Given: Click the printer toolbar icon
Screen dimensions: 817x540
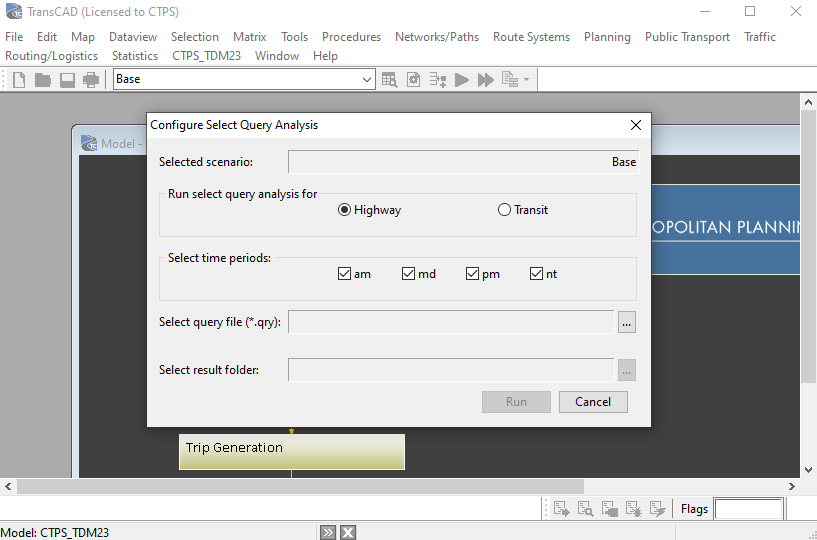Looking at the screenshot, I should click(91, 80).
